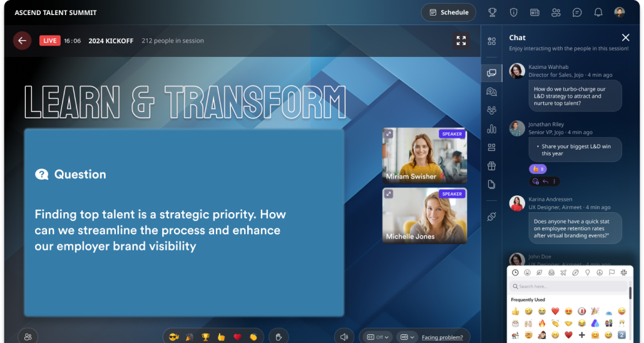
Task: Open the closed captions Off dropdown
Action: [x=377, y=337]
